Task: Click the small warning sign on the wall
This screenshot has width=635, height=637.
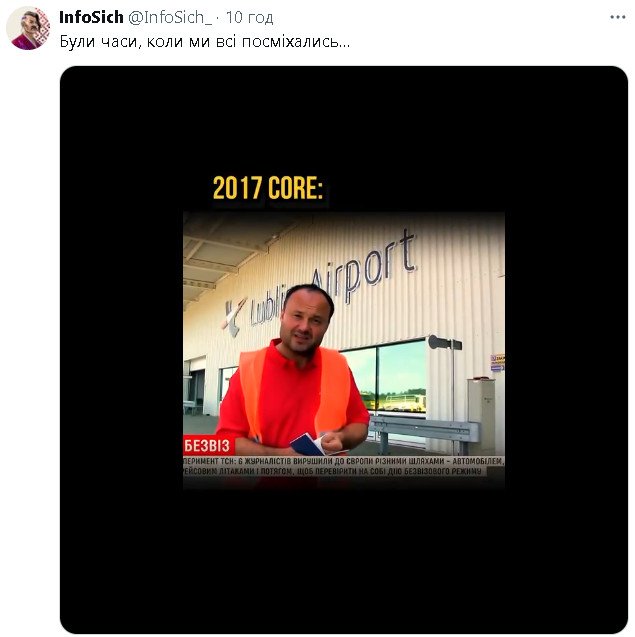Action: click(x=497, y=362)
